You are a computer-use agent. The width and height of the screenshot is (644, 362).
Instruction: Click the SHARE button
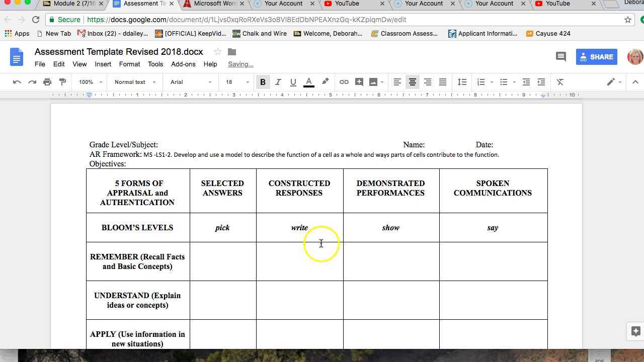[x=597, y=57]
